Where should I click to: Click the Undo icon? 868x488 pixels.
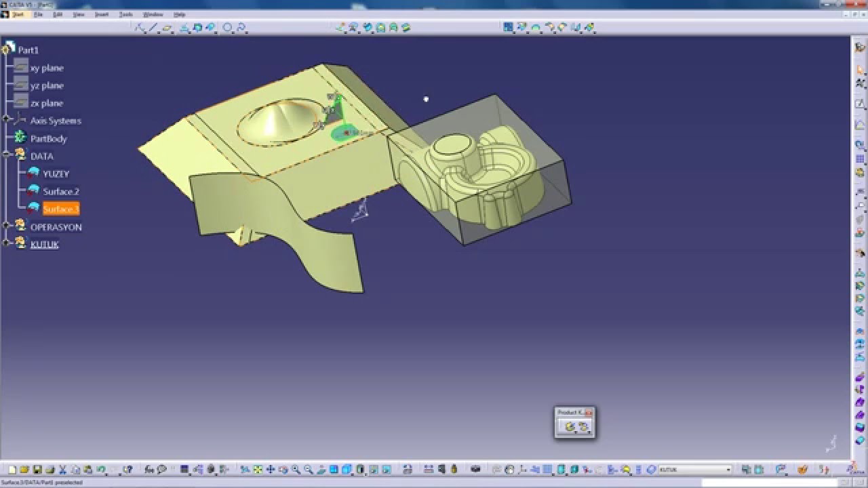[100, 469]
